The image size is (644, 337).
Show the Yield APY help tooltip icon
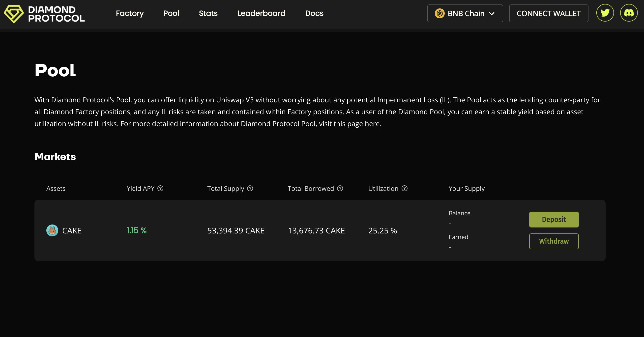click(160, 188)
